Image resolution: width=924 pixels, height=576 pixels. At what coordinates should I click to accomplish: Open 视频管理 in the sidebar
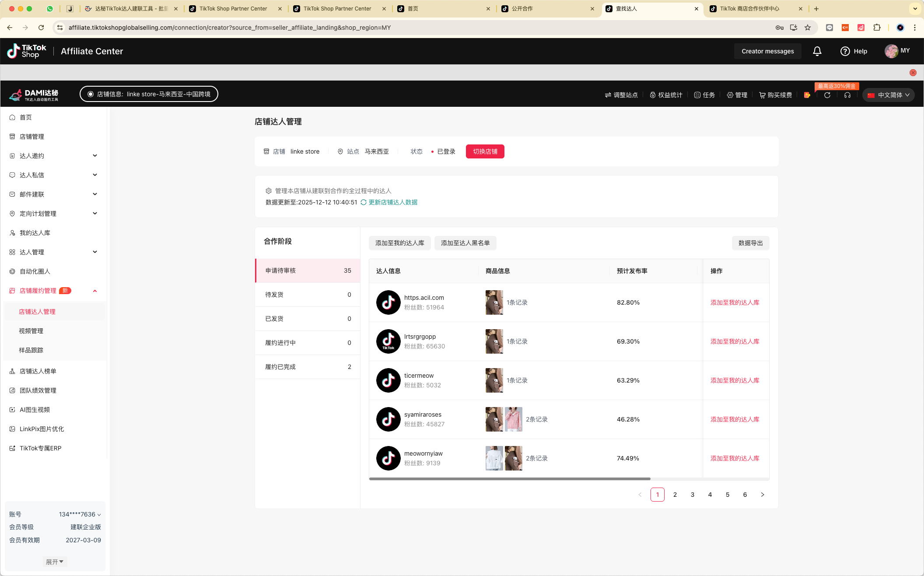point(31,331)
